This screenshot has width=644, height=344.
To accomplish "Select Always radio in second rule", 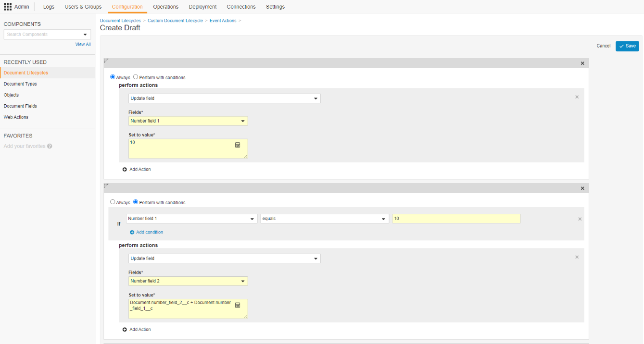I will [x=113, y=202].
